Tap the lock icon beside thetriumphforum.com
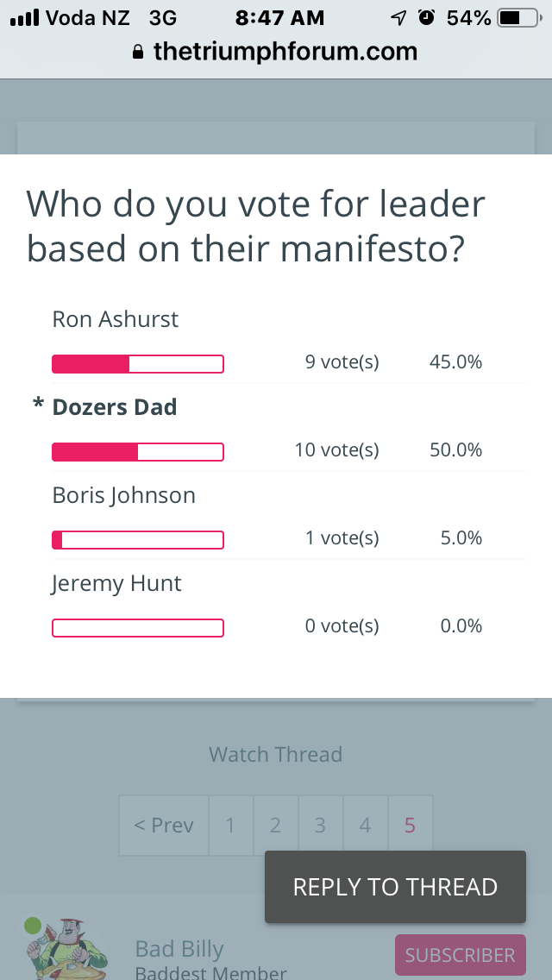 (137, 52)
